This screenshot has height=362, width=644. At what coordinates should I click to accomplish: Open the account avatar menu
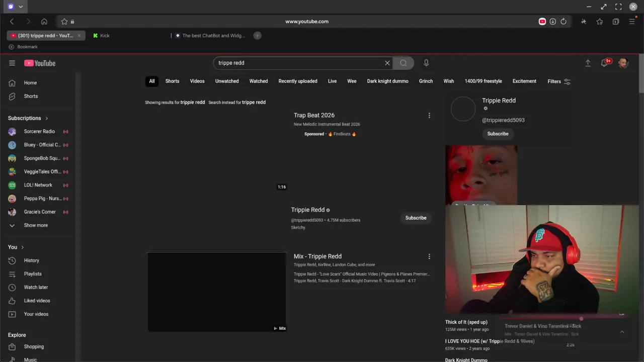pos(623,63)
